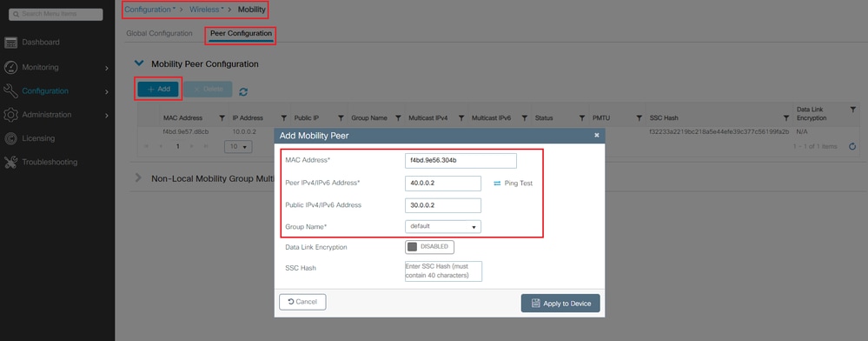The height and width of the screenshot is (341, 868).
Task: Expand the Monitoring submenu arrow
Action: [106, 68]
